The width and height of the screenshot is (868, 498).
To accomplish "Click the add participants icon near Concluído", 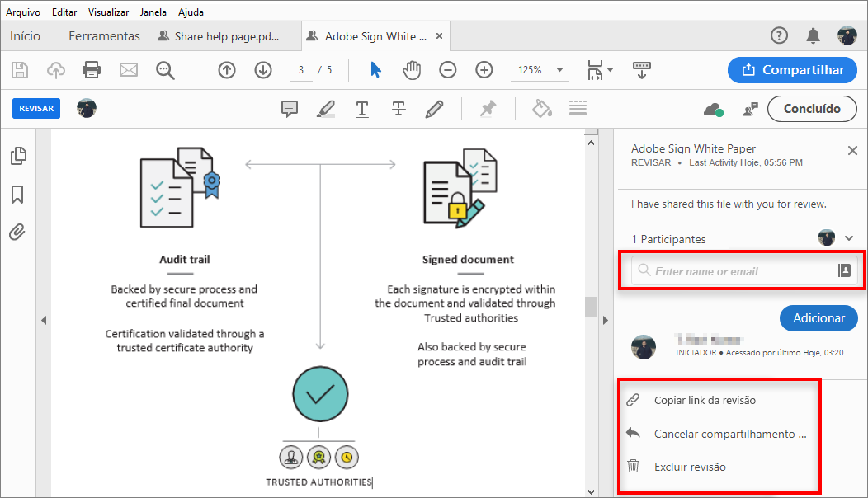I will 751,110.
